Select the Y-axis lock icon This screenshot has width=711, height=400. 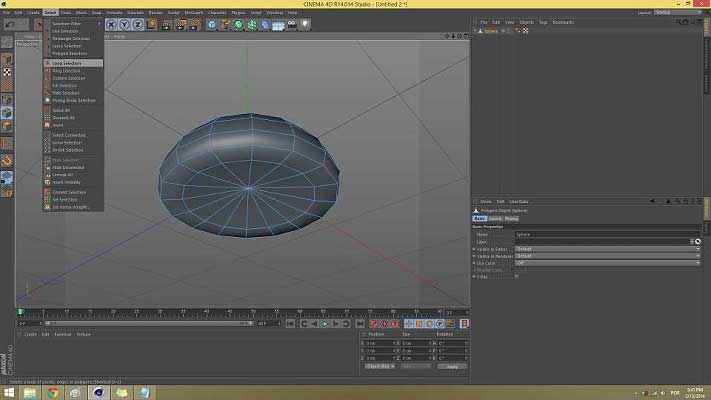click(125, 24)
